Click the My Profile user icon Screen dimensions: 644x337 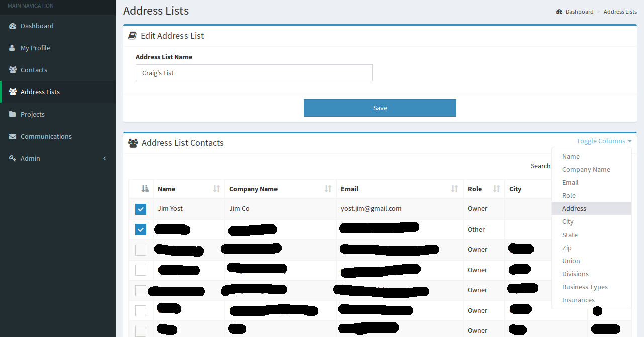pos(12,48)
